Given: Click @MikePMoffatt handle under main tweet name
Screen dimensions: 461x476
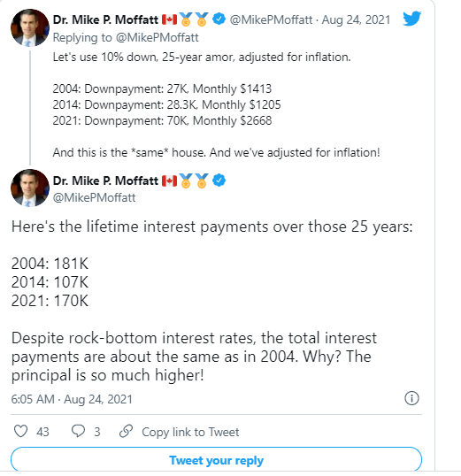Looking at the screenshot, I should coord(94,197).
